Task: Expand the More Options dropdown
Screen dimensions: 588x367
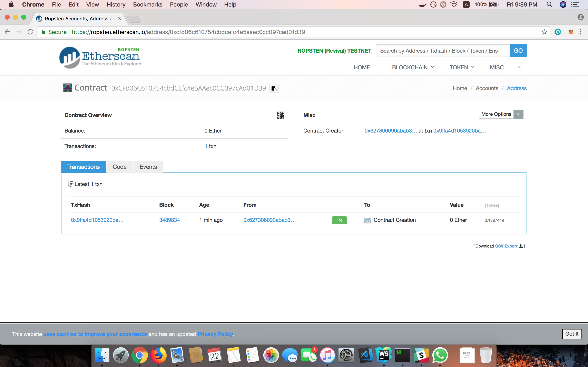Action: (518, 114)
